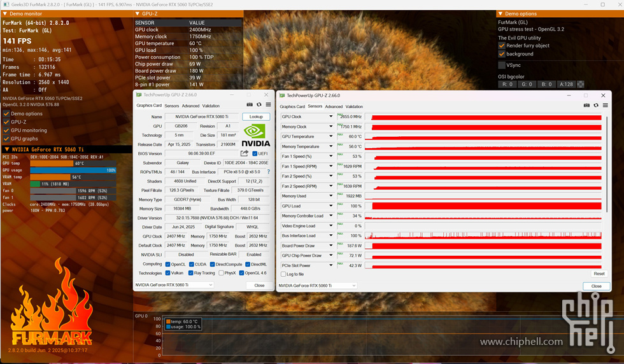Toggle Ray Tracing checkbox

(190, 273)
